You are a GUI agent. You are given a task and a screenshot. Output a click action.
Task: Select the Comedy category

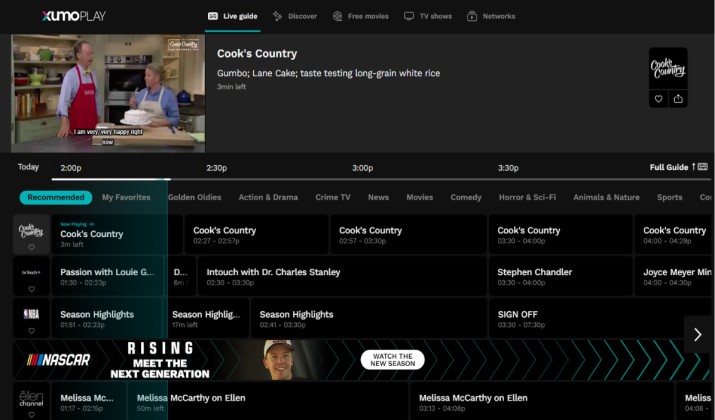[466, 197]
